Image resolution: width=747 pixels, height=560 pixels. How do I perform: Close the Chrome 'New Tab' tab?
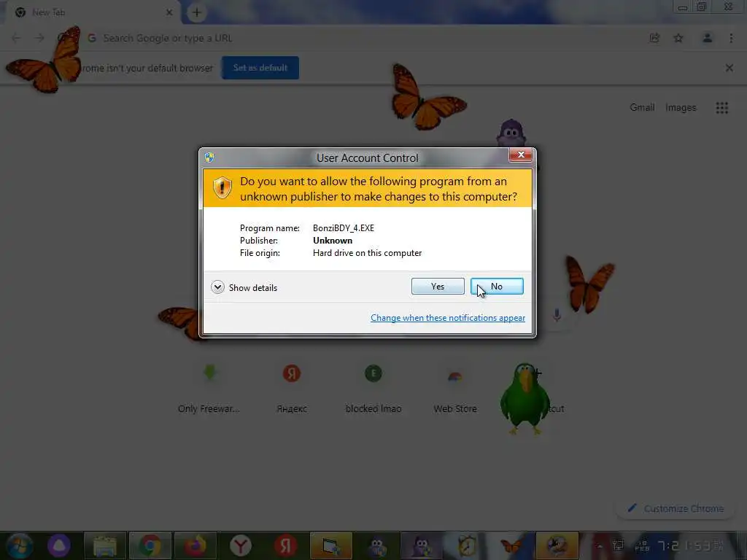[169, 12]
